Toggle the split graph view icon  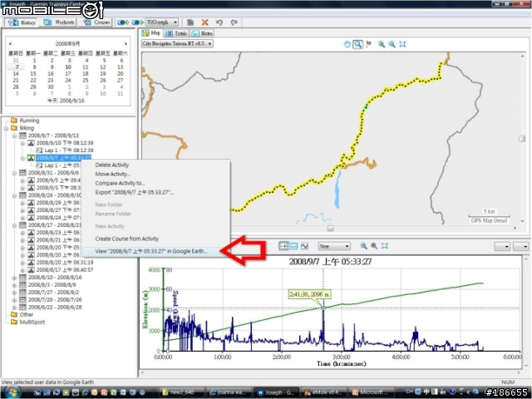coord(293,246)
